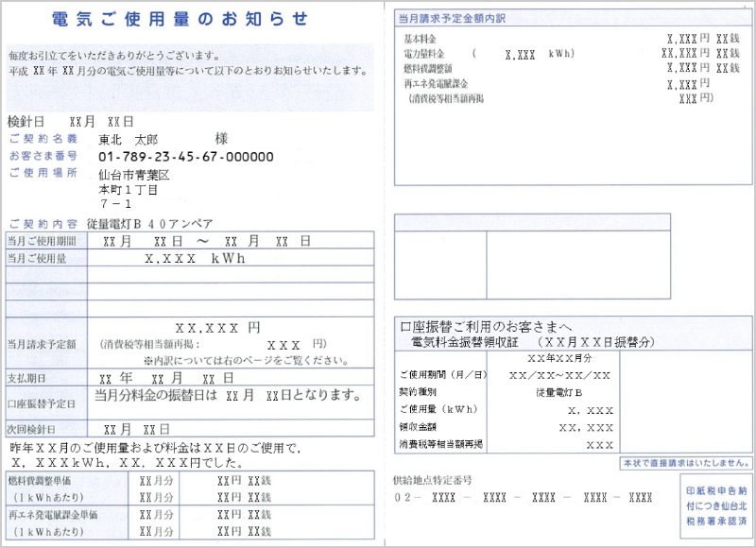Click the notice 本状で直接請求はいたしません
The image size is (756, 548).
click(686, 463)
